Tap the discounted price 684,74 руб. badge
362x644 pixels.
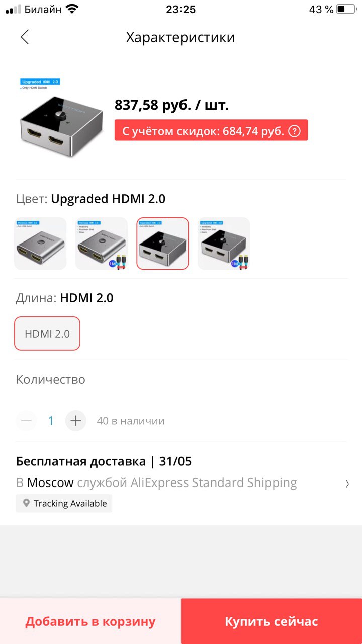tap(211, 131)
